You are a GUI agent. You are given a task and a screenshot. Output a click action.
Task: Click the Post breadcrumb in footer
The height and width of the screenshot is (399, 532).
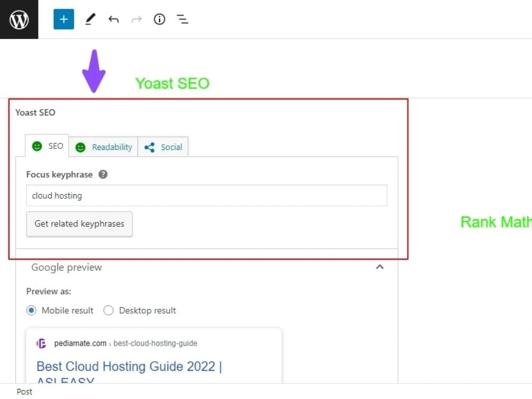[24, 392]
